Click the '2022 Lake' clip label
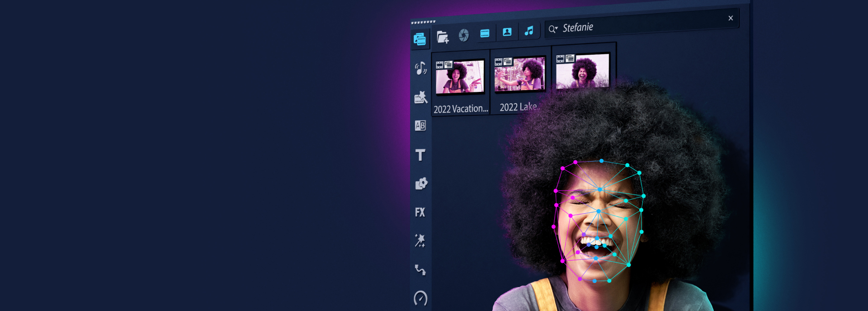The image size is (868, 311). [519, 107]
